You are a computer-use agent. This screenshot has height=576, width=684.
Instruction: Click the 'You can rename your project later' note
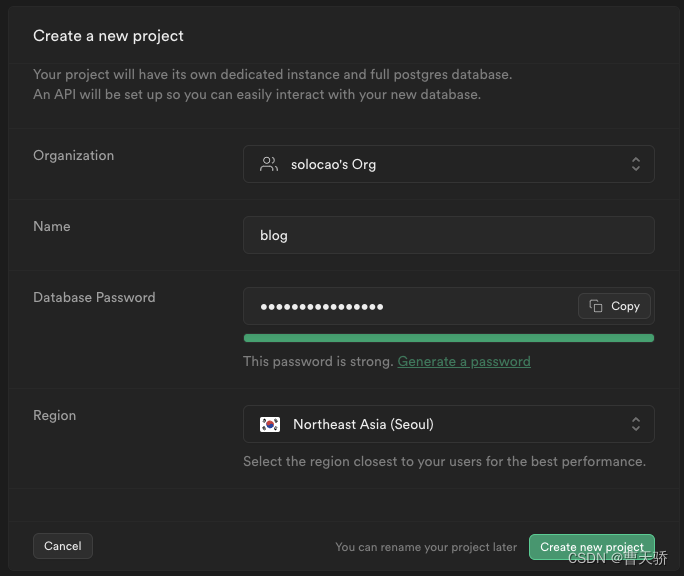pyautogui.click(x=426, y=547)
